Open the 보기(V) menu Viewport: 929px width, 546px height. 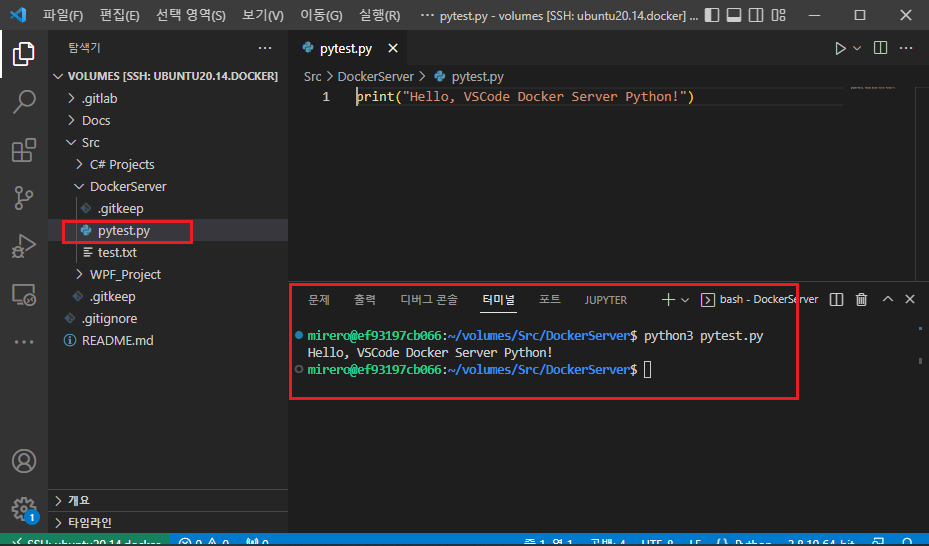click(263, 15)
